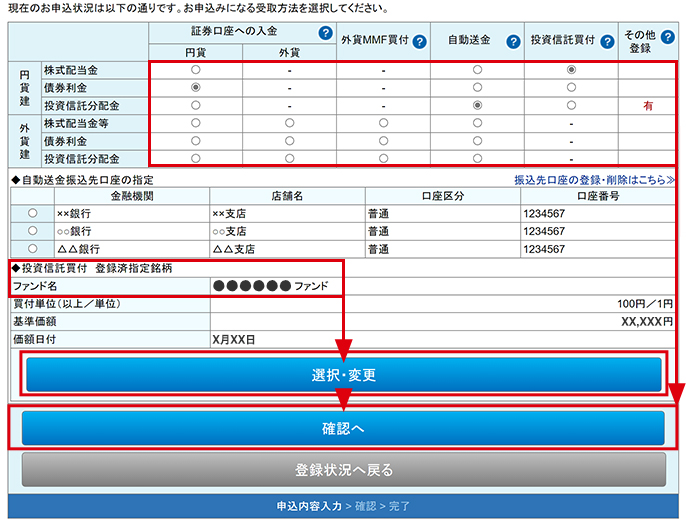This screenshot has height=520, width=686.
Task: Open 振込先口座の登録・削除はこちら link
Action: click(594, 180)
